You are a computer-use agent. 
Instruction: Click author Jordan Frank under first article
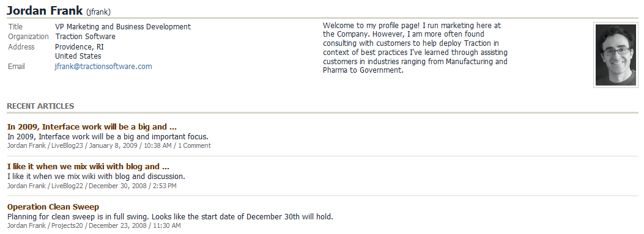pyautogui.click(x=26, y=146)
